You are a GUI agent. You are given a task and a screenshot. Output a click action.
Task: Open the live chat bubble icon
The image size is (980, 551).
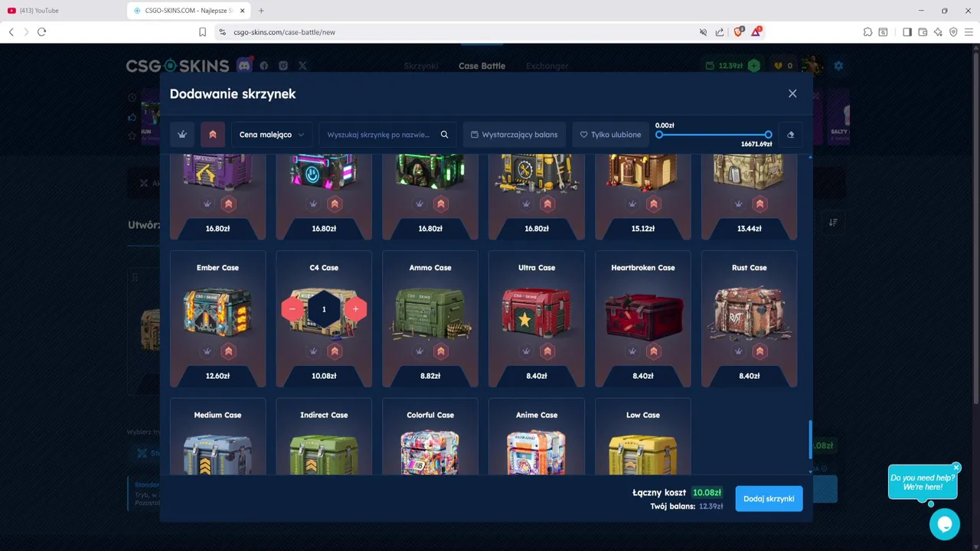click(945, 524)
